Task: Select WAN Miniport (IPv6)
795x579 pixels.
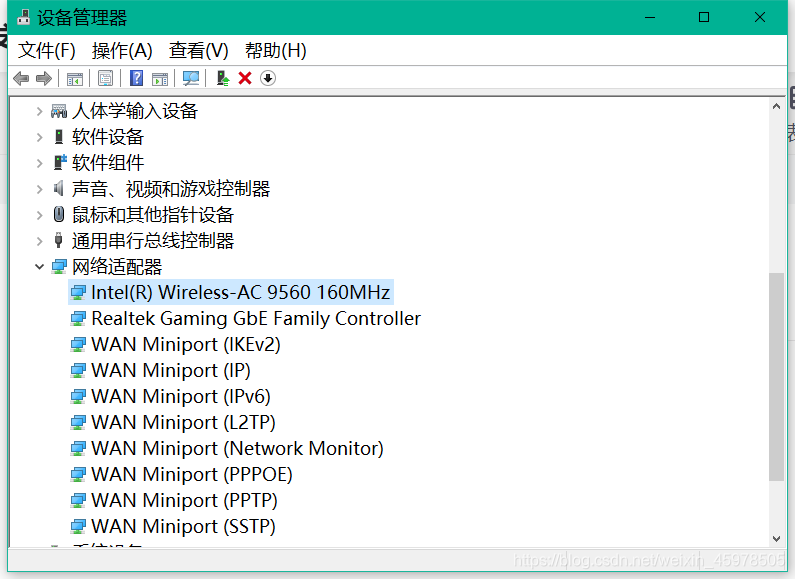Action: pos(181,396)
